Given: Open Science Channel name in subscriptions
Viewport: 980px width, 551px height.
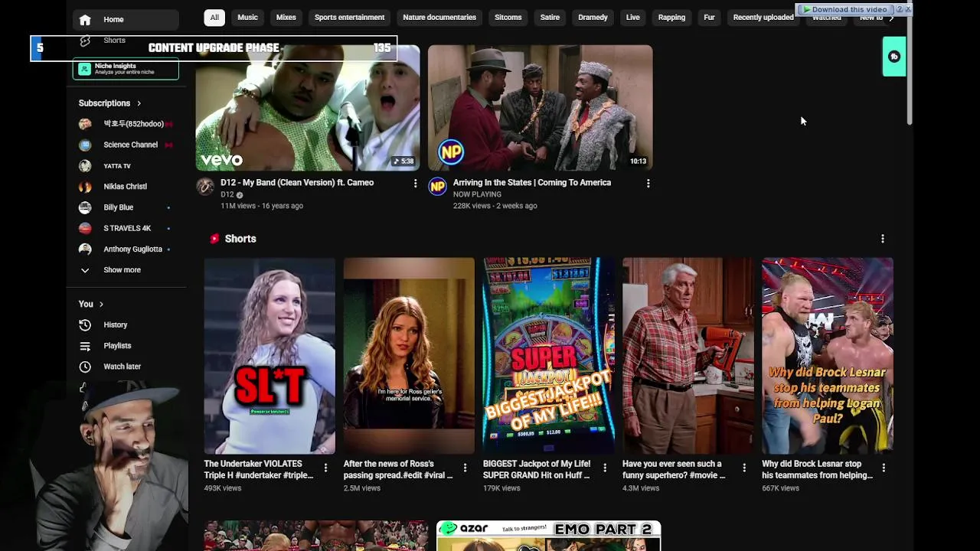Looking at the screenshot, I should 131,145.
